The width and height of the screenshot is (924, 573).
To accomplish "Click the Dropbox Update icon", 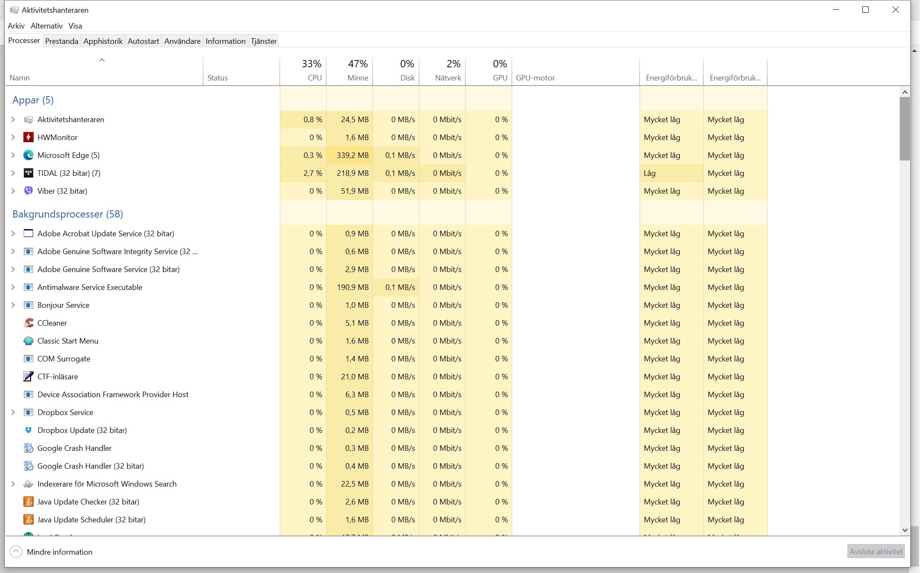I will pyautogui.click(x=28, y=430).
